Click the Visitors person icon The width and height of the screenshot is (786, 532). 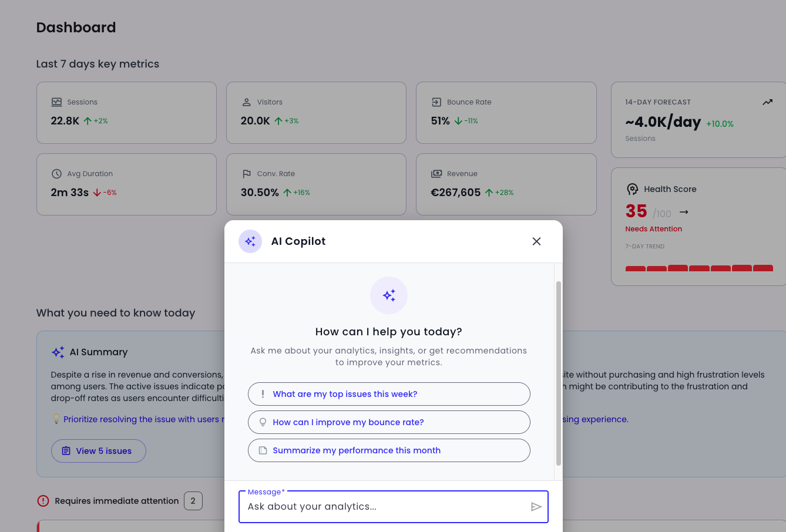(247, 102)
